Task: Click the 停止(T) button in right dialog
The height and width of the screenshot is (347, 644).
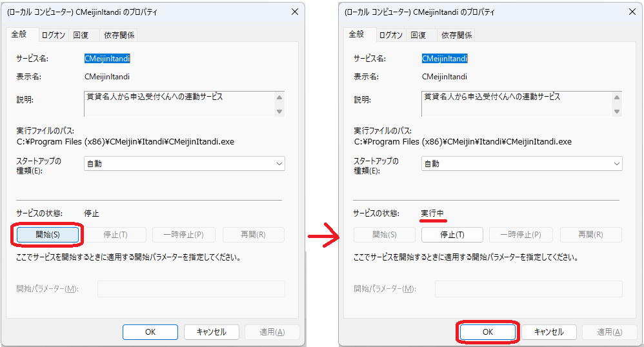Action: click(x=452, y=235)
